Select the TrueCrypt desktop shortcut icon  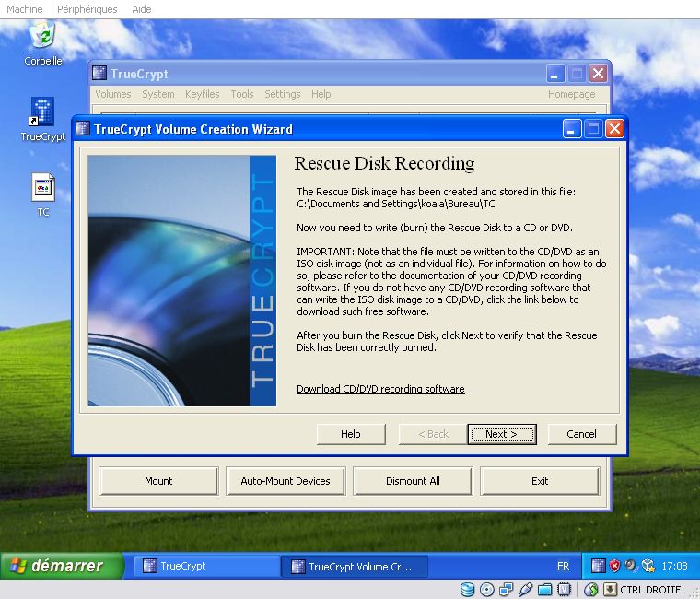[43, 112]
